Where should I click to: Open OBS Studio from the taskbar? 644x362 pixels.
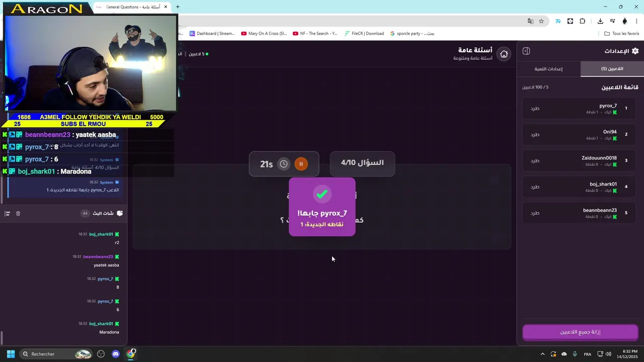(101, 354)
